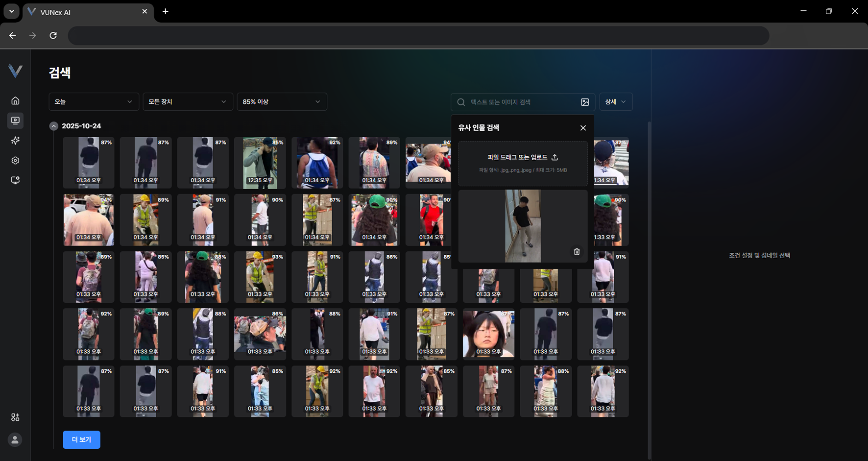Click the 더 보기 button
The image size is (868, 461).
81,440
